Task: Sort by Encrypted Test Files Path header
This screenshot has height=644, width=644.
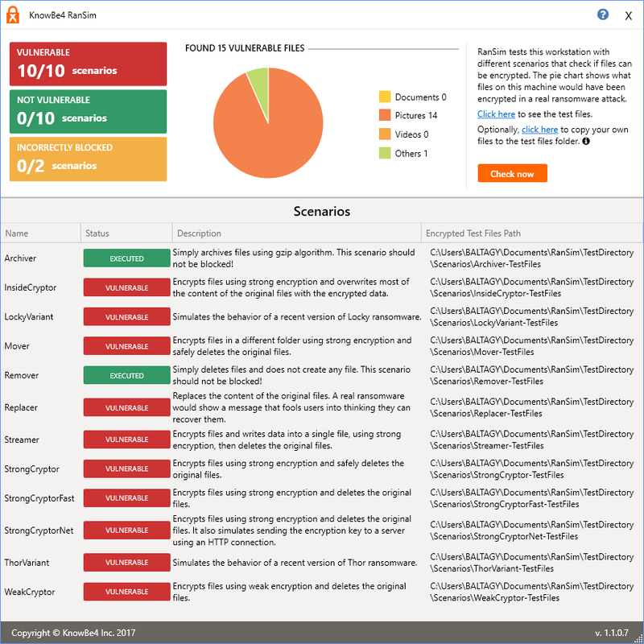Action: click(x=532, y=233)
